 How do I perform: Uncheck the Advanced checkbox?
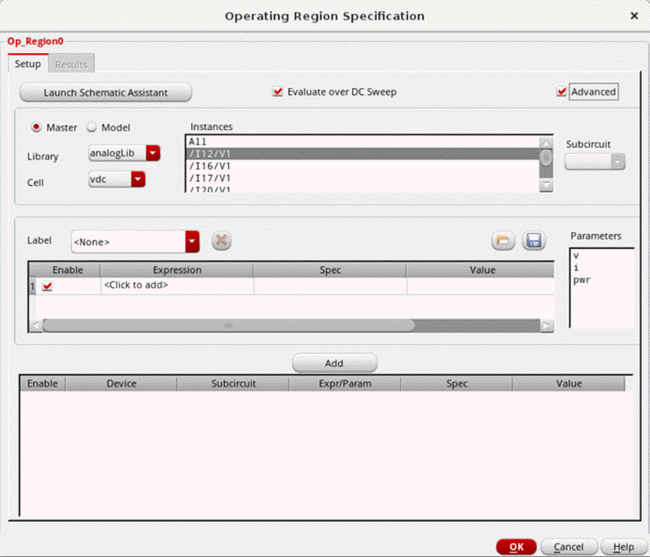[562, 92]
